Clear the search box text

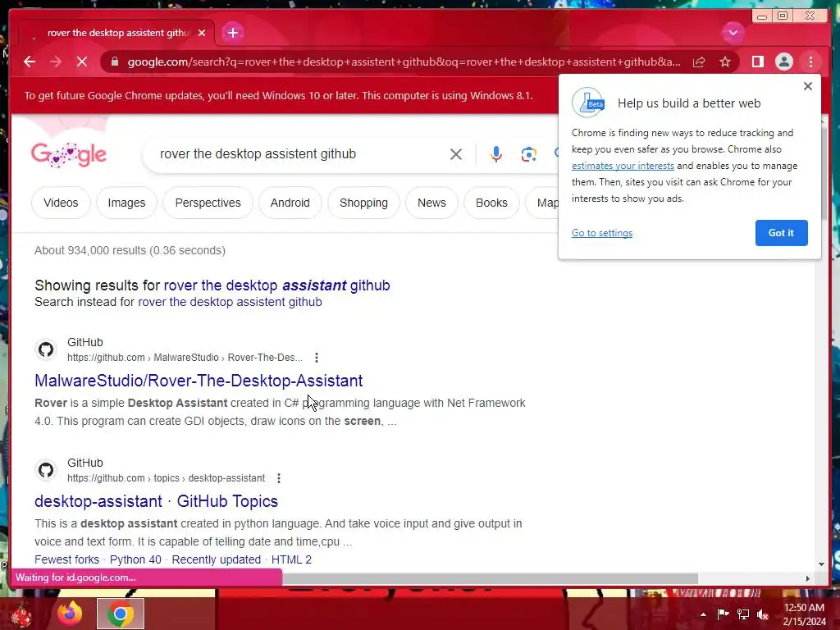click(x=456, y=154)
